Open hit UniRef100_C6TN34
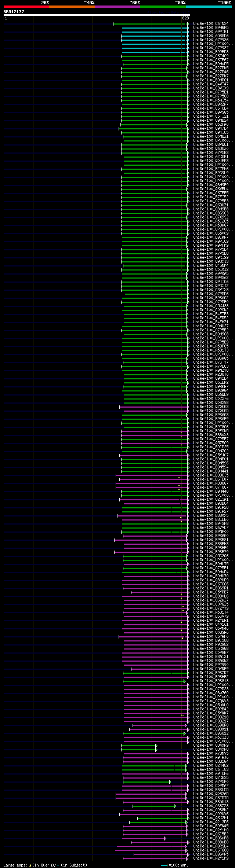The height and width of the screenshot is (868, 235). pos(211,24)
